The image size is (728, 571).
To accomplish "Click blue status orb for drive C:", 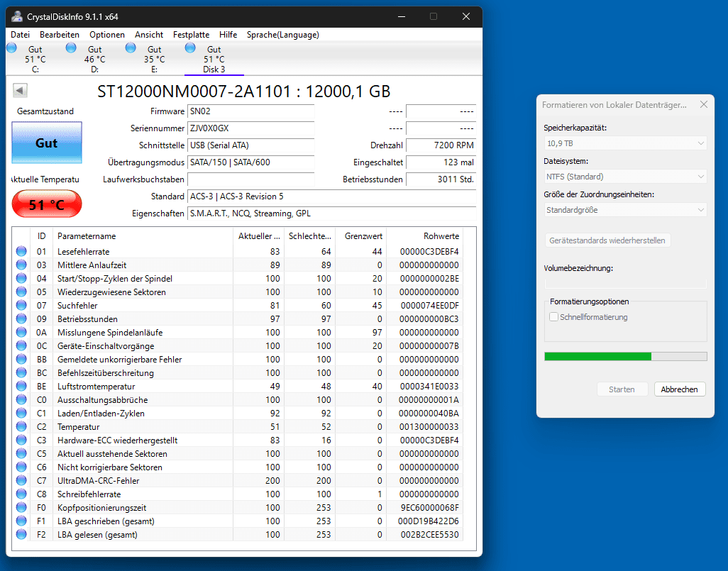I will click(x=11, y=48).
